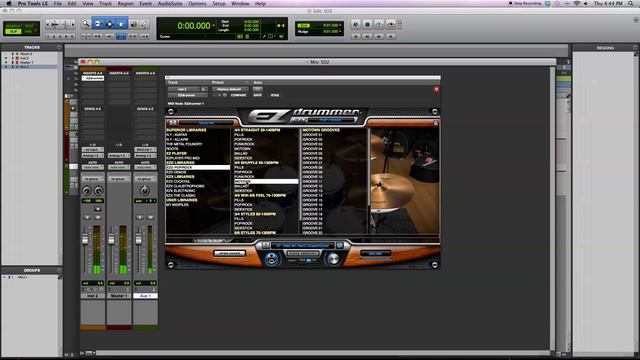Open the Nudge value dropdown
This screenshot has width=640, height=360.
[340, 31]
